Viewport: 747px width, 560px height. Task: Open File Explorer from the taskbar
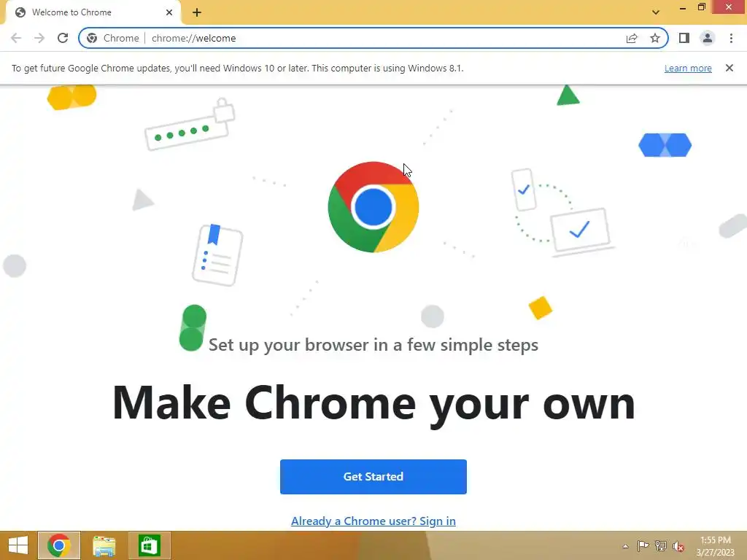tap(104, 545)
